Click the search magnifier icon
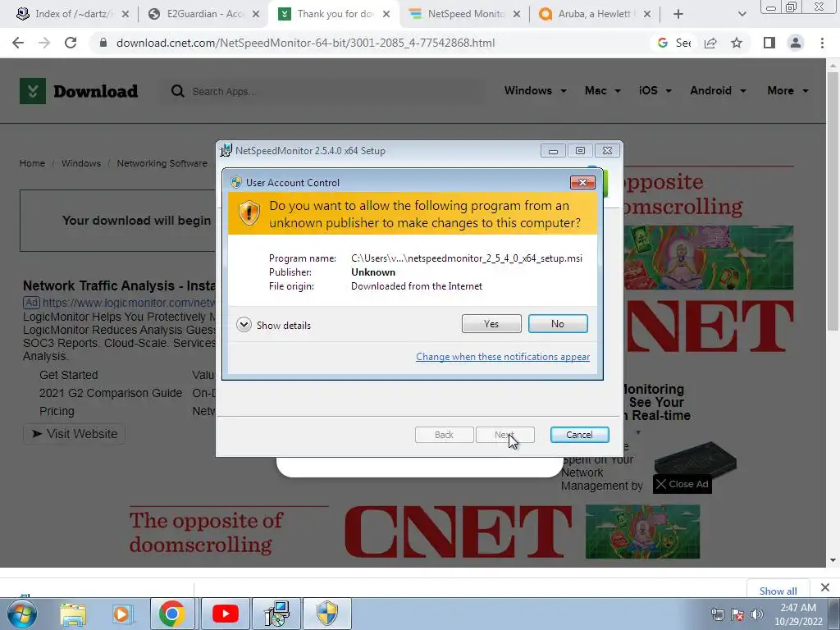840x630 pixels. click(177, 91)
